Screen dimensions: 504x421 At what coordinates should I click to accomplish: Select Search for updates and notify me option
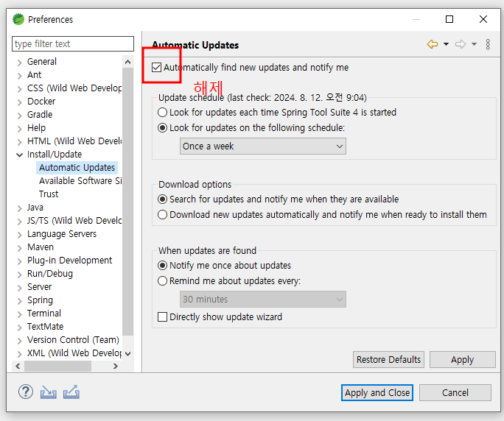point(162,199)
